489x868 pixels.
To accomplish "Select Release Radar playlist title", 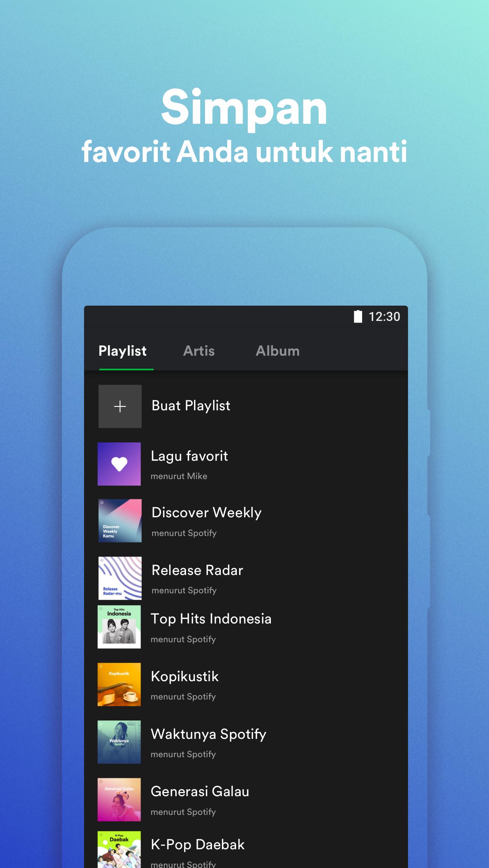I will (198, 570).
